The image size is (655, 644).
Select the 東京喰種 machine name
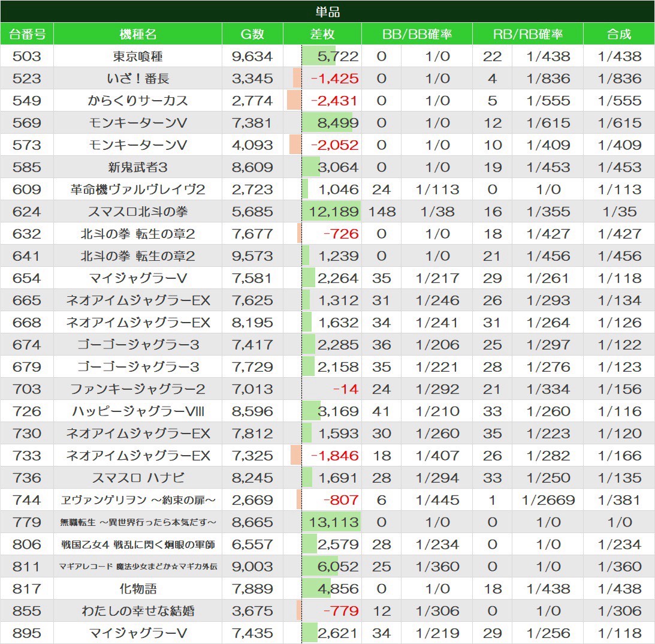(x=138, y=56)
